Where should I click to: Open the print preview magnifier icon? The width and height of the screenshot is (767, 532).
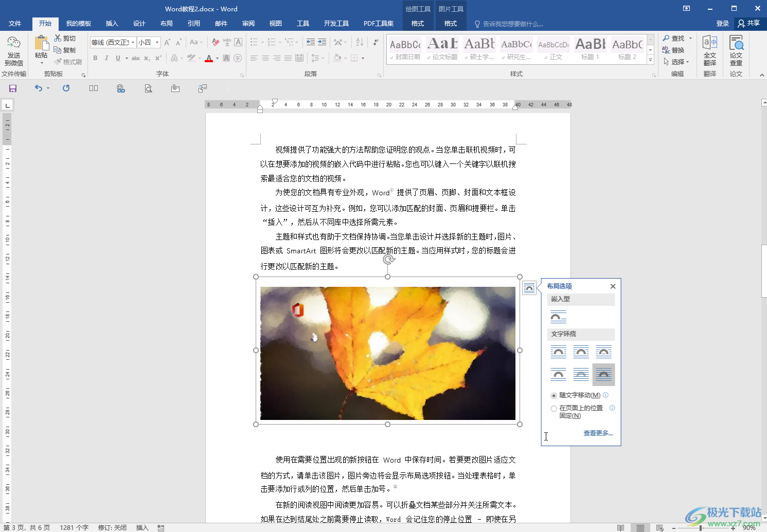click(148, 88)
